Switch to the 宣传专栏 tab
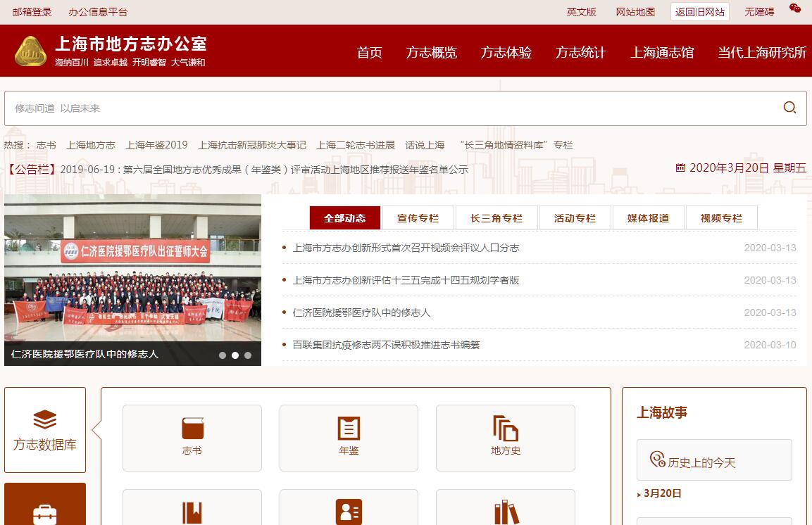Screen dimensions: 812x525 tap(418, 218)
